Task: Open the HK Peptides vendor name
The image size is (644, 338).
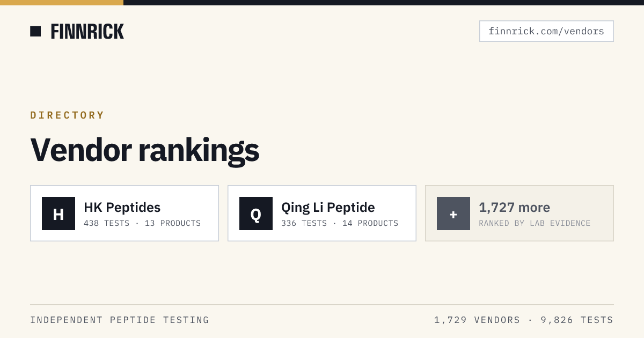Action: tap(122, 207)
